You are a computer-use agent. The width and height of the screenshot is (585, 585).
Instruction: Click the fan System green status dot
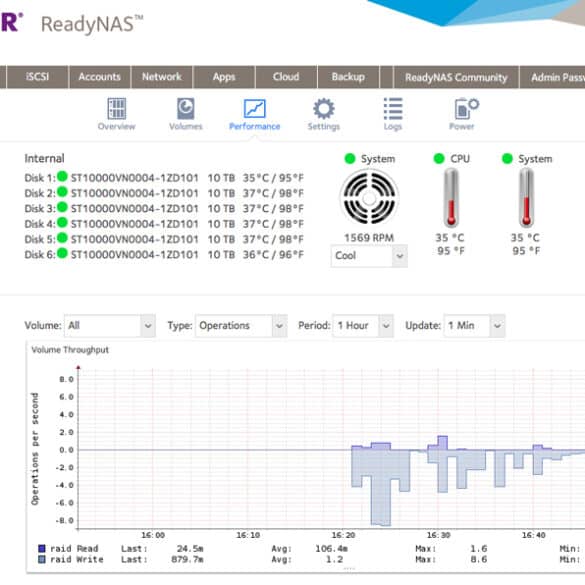point(350,159)
